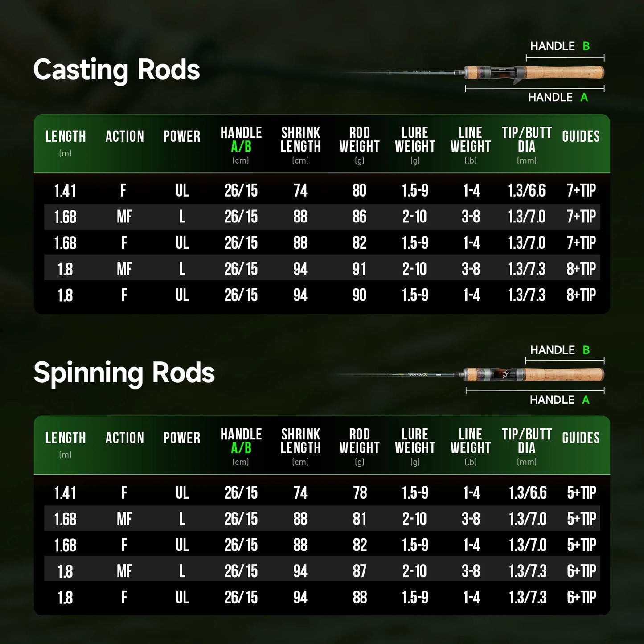Click the rod weight value 90

359,295
